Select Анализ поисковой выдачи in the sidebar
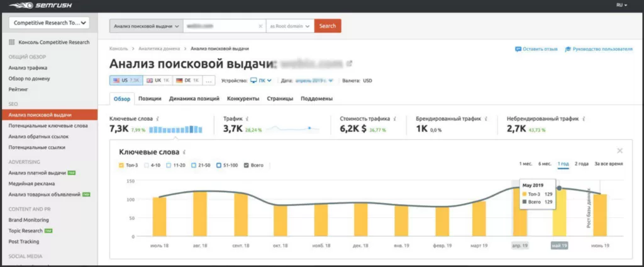This screenshot has height=267, width=644. [49, 115]
